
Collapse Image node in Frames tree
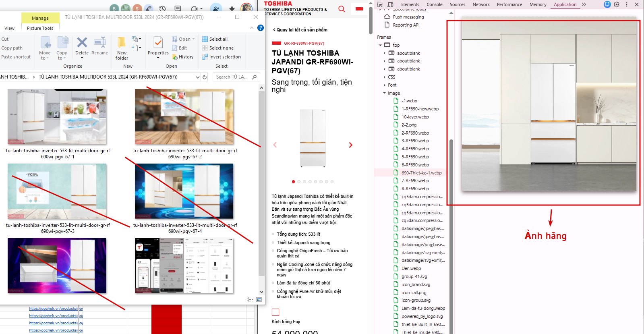pos(384,93)
